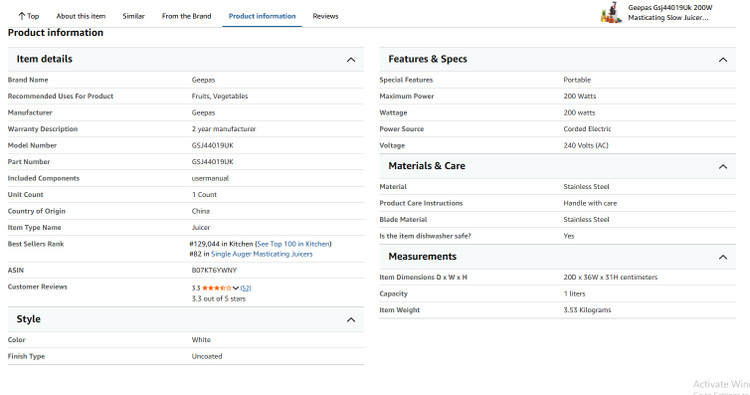This screenshot has height=395, width=750.
Task: Click the Materials & Care heading
Action: 427,165
